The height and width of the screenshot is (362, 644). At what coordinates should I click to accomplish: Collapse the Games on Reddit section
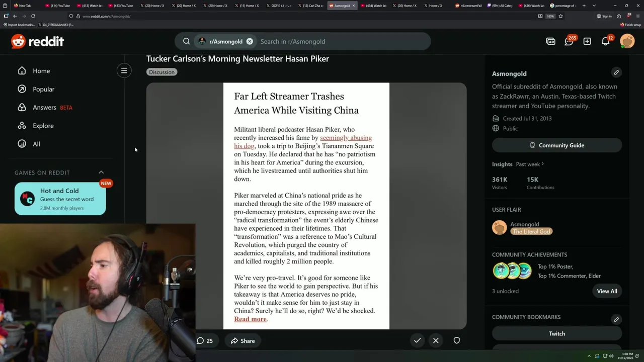[x=101, y=172]
